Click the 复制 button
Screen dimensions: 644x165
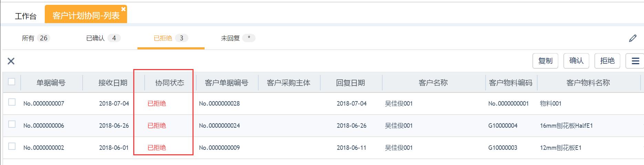[545, 61]
